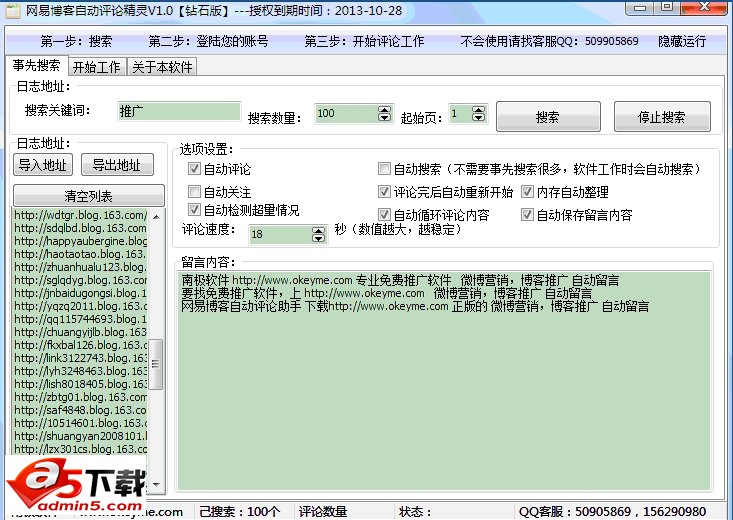The width and height of the screenshot is (733, 520).
Task: Click the 搜索数量 field showing 100
Action: coord(345,113)
